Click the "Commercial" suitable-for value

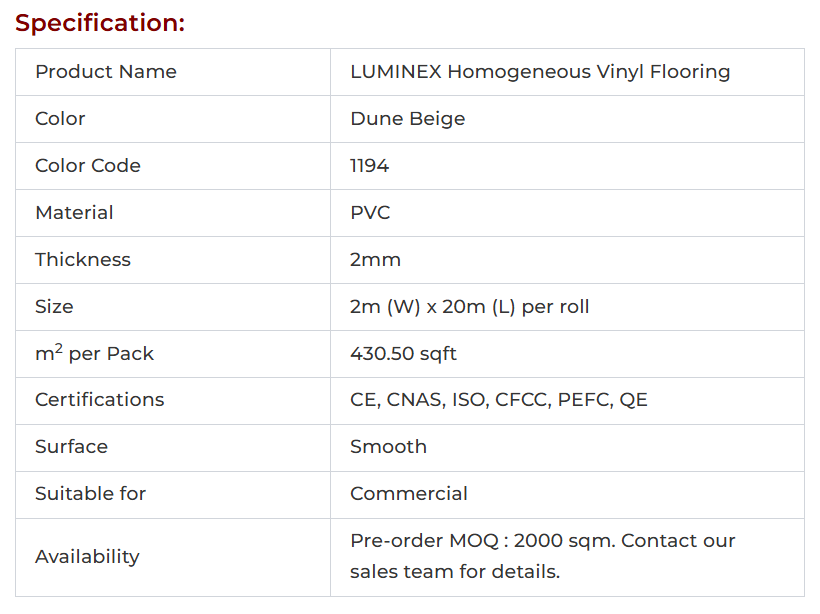[x=408, y=494]
